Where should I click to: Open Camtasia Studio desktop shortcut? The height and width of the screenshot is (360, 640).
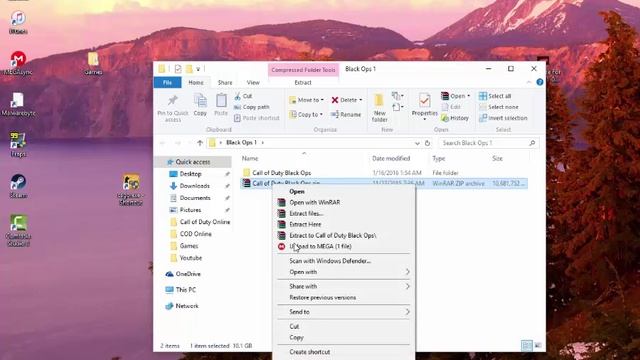[18, 231]
